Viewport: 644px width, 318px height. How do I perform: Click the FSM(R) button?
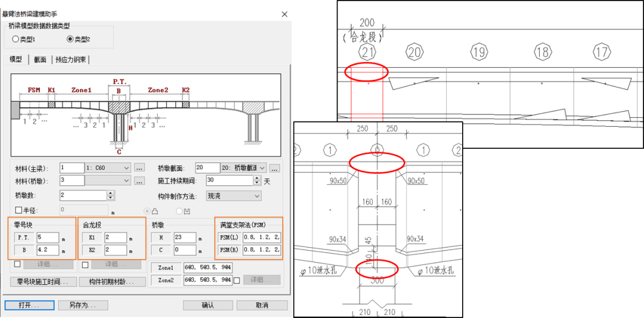229,250
